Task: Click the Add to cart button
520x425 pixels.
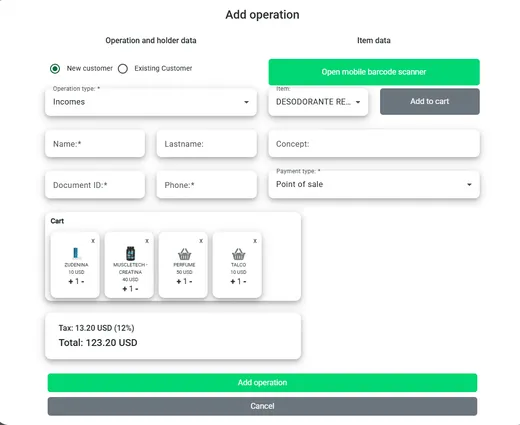Action: pos(430,101)
